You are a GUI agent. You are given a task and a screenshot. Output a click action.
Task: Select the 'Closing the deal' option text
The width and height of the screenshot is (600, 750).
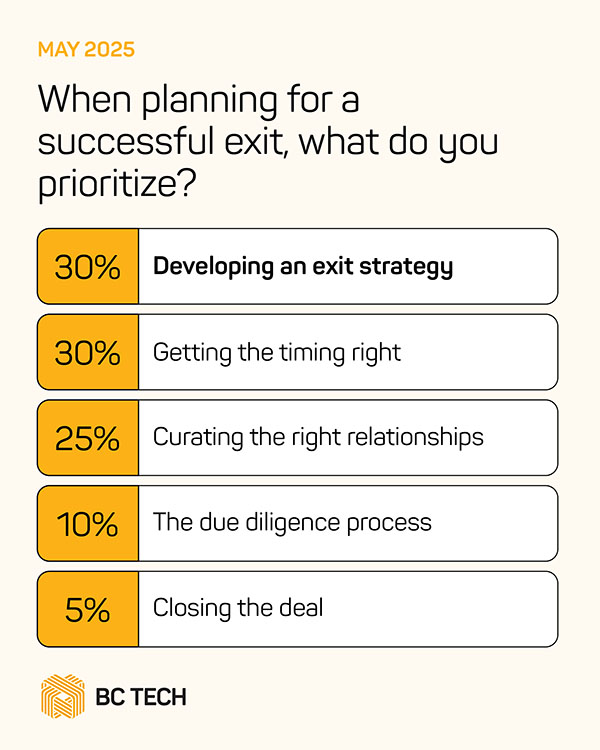click(238, 607)
